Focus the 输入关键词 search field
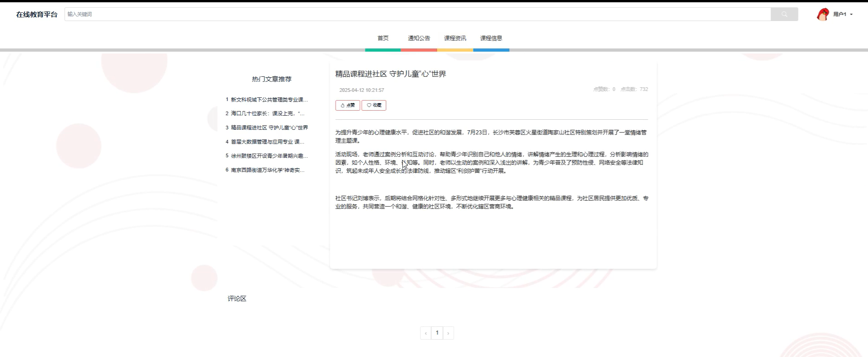This screenshot has height=357, width=868. tap(418, 14)
